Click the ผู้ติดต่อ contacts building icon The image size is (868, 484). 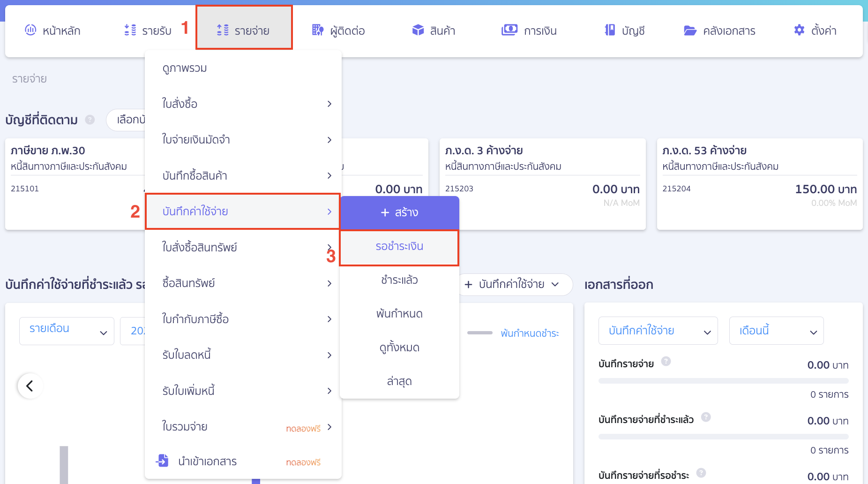pyautogui.click(x=318, y=30)
